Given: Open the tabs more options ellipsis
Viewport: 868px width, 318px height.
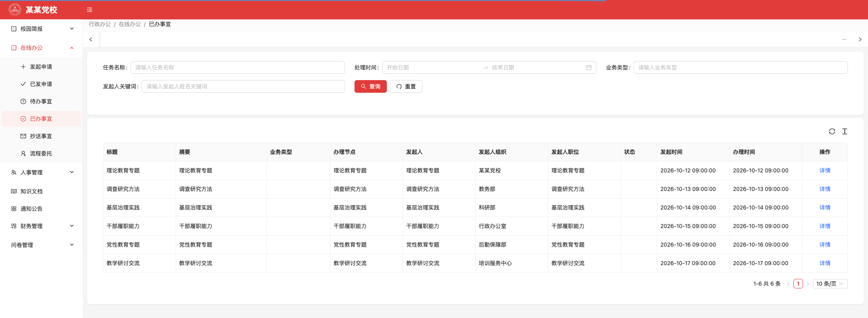Looking at the screenshot, I should click(844, 39).
